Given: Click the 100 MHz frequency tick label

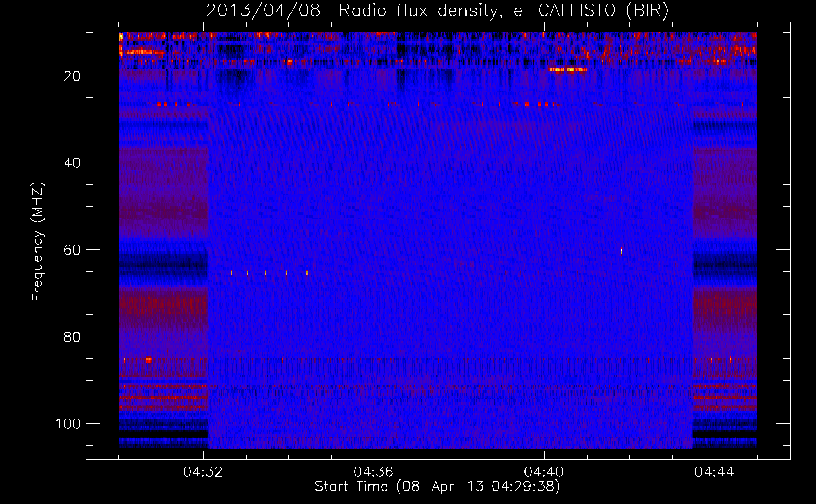Looking at the screenshot, I should point(68,424).
